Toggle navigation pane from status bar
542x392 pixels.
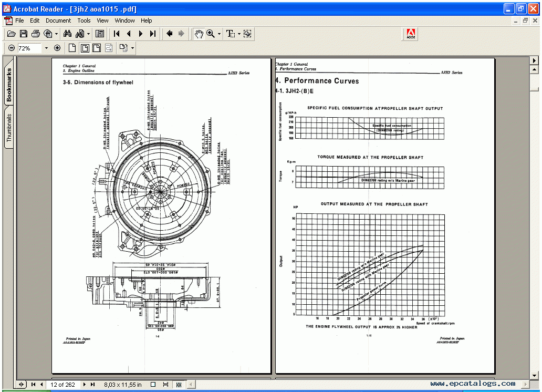pos(22,385)
